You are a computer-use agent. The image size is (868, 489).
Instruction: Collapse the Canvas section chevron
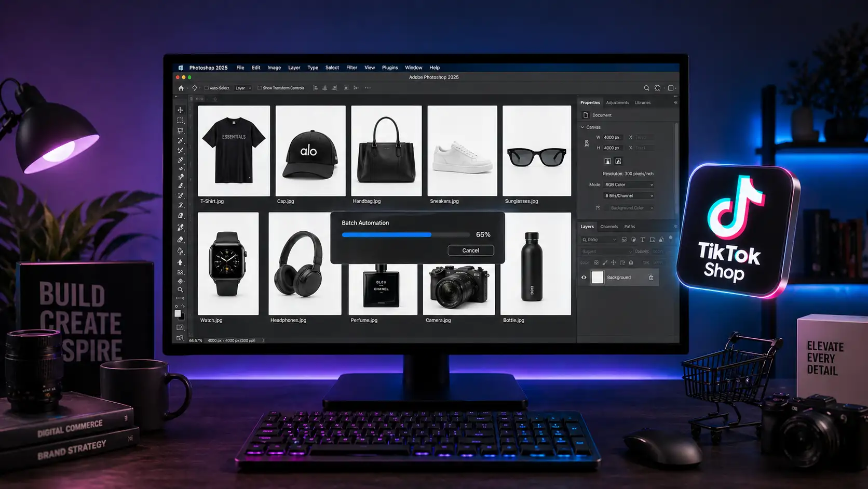coord(582,127)
